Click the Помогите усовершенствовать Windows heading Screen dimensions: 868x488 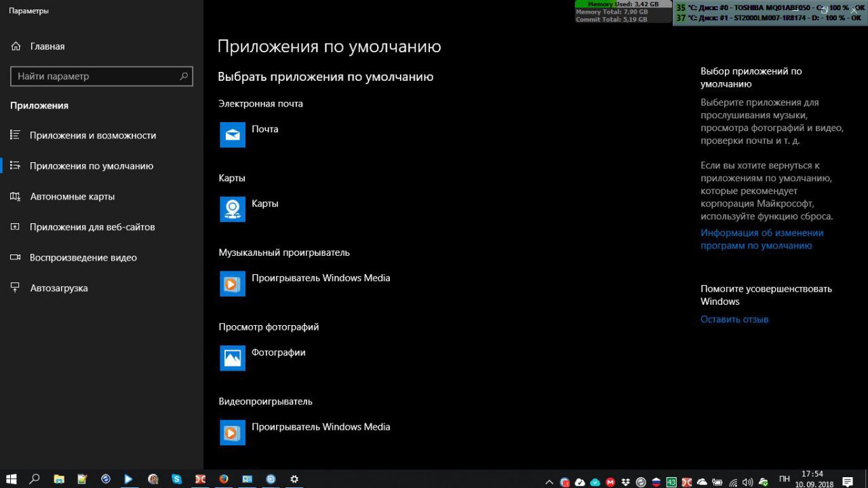click(x=766, y=295)
